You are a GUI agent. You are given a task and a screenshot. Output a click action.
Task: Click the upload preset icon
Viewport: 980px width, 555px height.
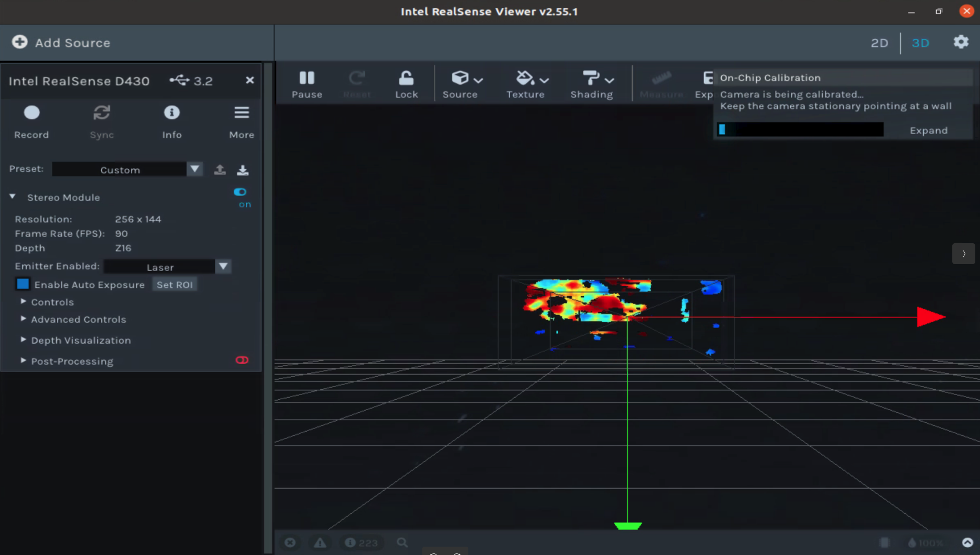point(220,169)
